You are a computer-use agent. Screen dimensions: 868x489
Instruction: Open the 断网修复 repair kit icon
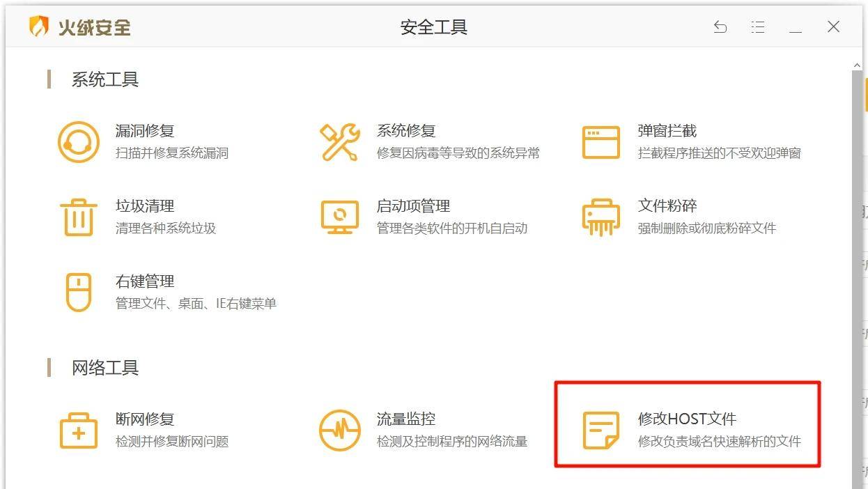pos(78,430)
